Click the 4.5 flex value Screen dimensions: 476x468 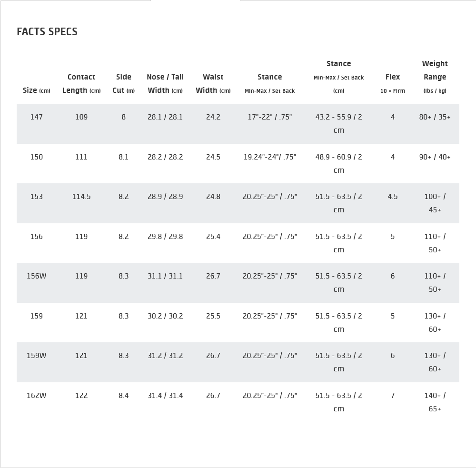[x=393, y=197]
